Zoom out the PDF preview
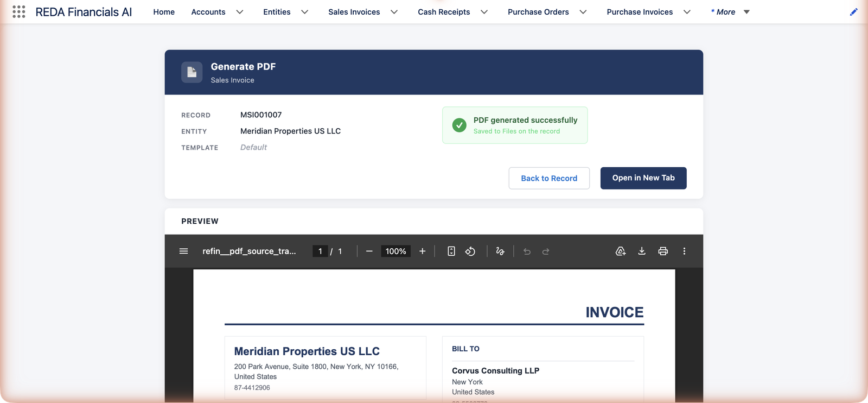 [x=369, y=251]
